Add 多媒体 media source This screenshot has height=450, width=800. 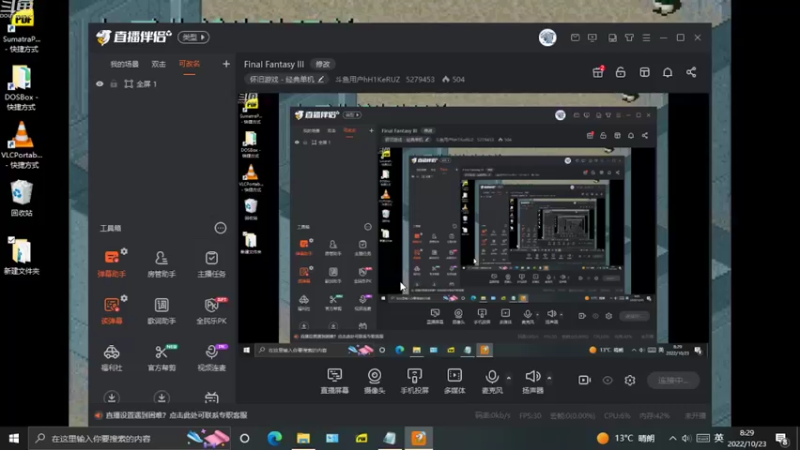click(x=455, y=381)
